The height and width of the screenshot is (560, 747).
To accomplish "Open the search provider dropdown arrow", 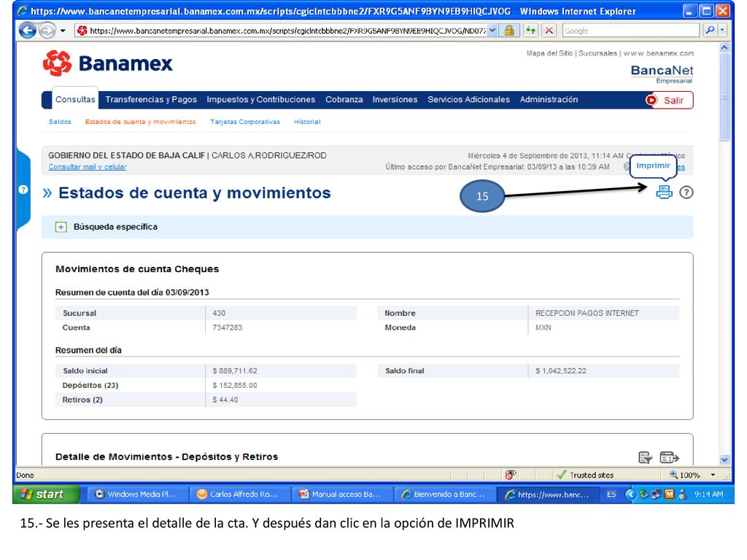I will [x=722, y=31].
